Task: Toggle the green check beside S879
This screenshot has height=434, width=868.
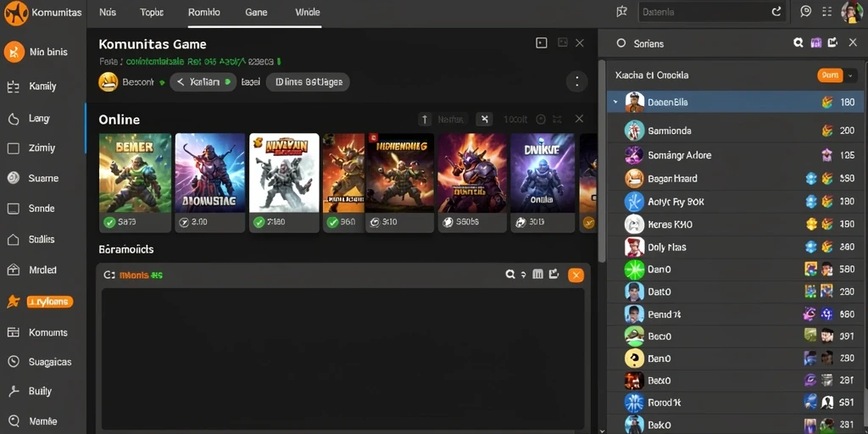Action: pyautogui.click(x=109, y=223)
